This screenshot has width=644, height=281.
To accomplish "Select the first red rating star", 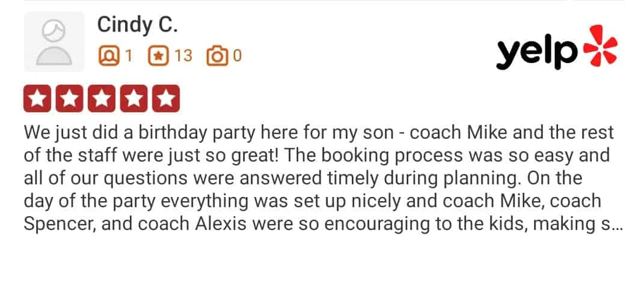I will click(x=37, y=98).
